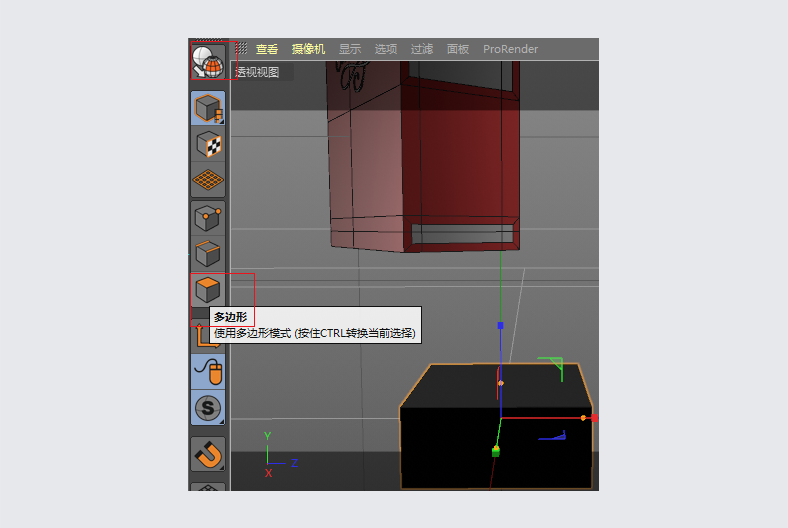Click the green axis handle at cube front
The width and height of the screenshot is (788, 528).
pyautogui.click(x=496, y=452)
